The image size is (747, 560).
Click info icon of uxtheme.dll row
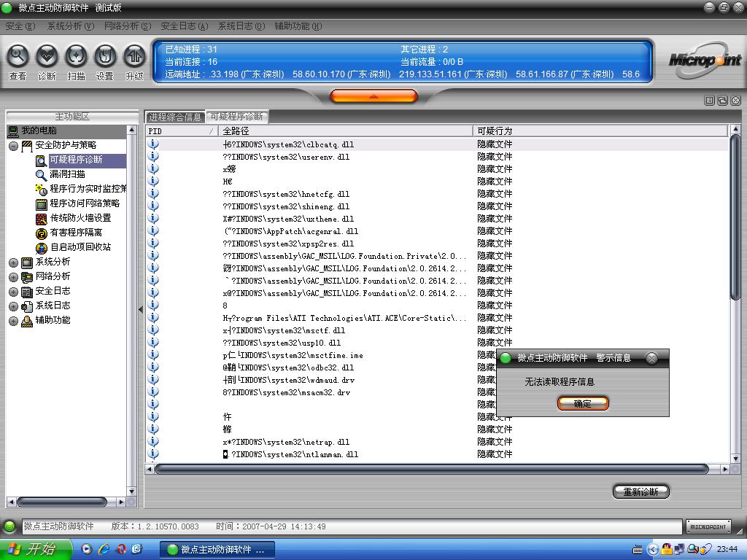tap(153, 218)
